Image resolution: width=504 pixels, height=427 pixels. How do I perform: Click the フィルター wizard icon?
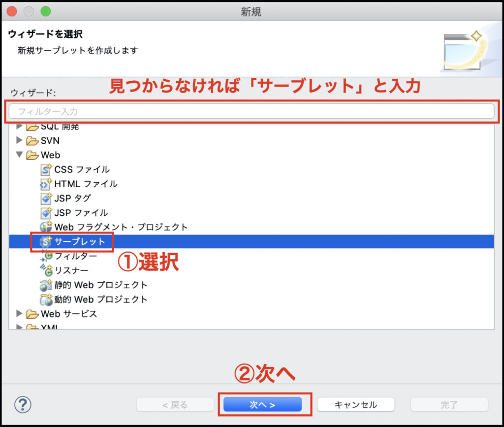(47, 256)
